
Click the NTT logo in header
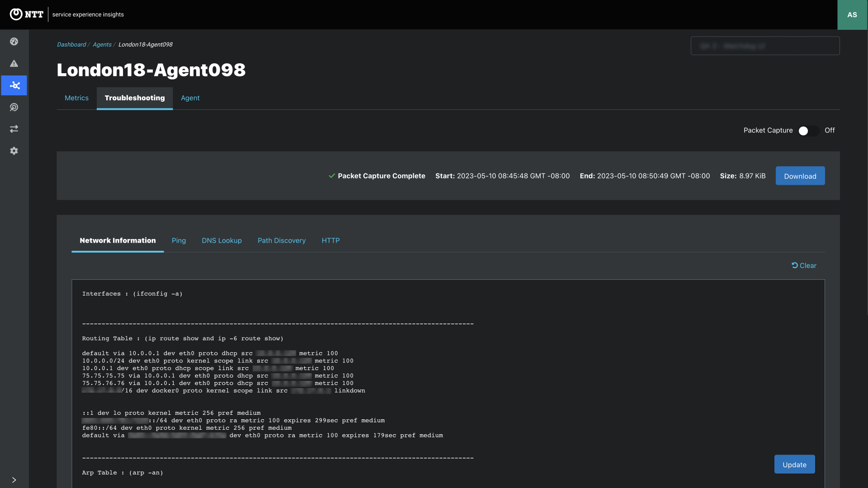click(x=27, y=14)
